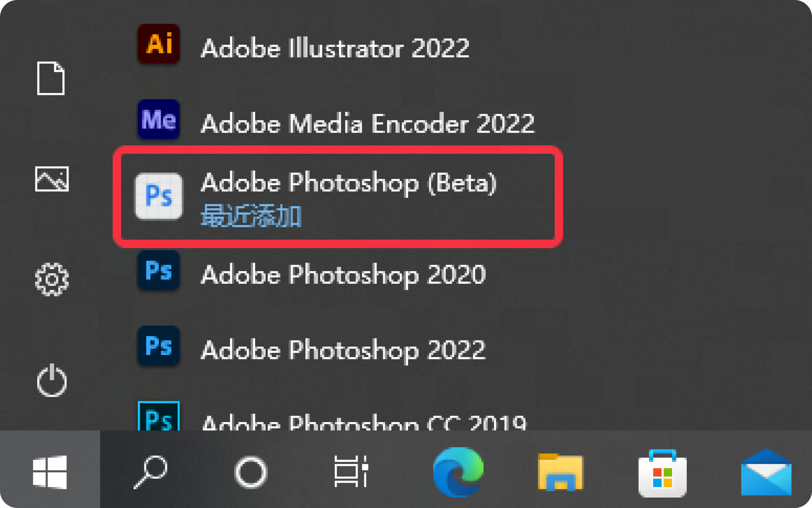Open Documents from Start sidebar
The image size is (812, 508).
click(x=51, y=78)
